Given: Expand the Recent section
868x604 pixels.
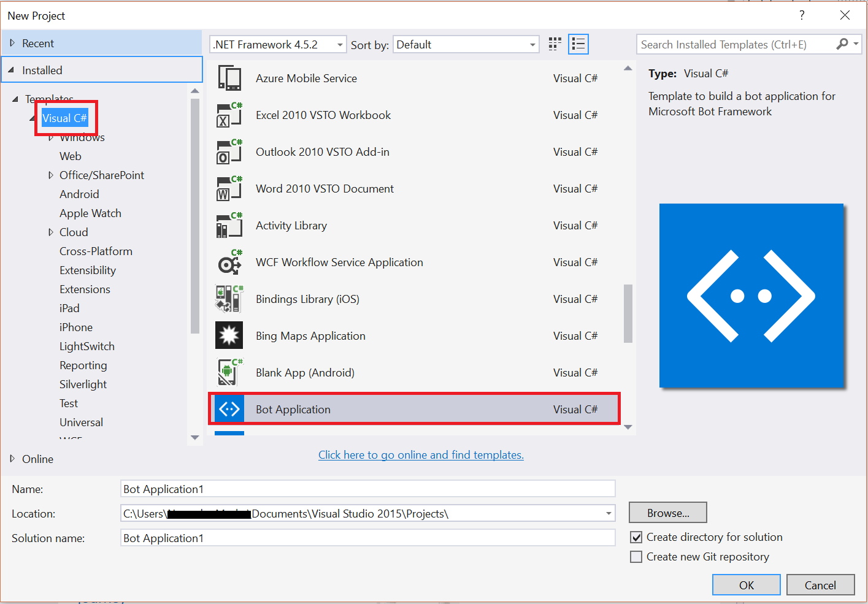Looking at the screenshot, I should coord(12,43).
